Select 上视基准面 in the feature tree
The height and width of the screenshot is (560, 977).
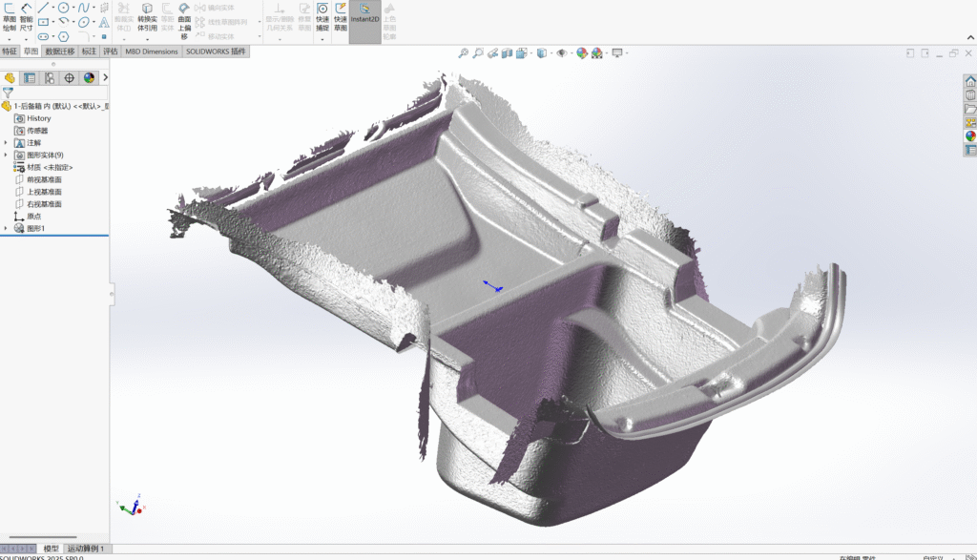(44, 192)
